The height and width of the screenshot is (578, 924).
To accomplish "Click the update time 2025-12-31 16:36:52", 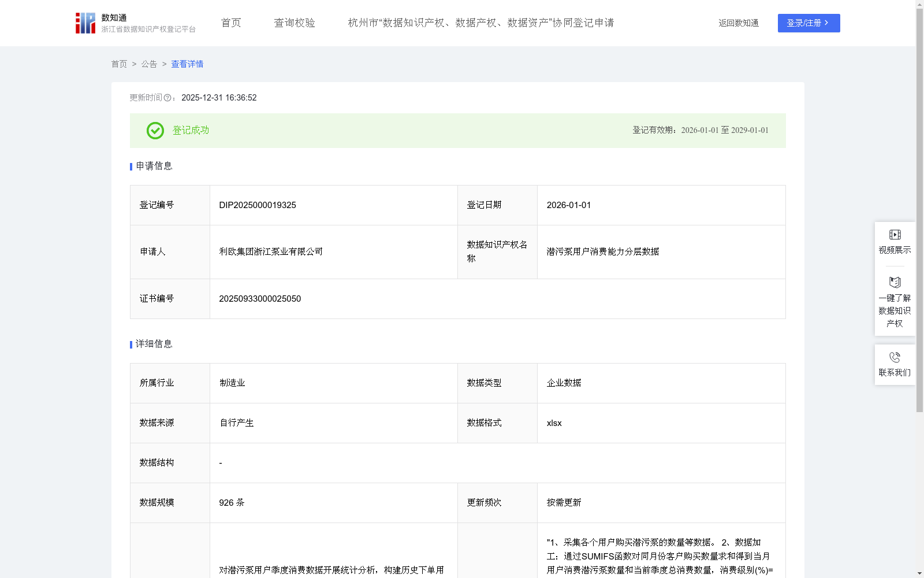I will point(219,98).
